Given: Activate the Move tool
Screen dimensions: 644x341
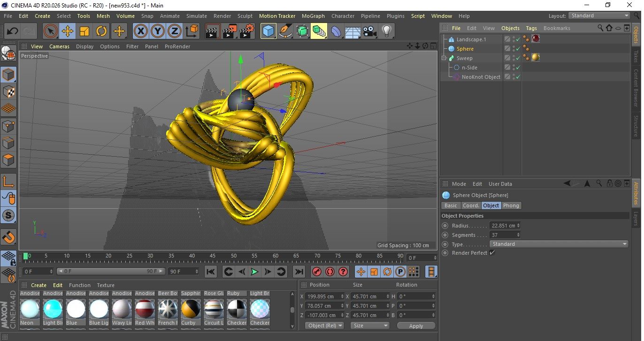Looking at the screenshot, I should pyautogui.click(x=68, y=31).
